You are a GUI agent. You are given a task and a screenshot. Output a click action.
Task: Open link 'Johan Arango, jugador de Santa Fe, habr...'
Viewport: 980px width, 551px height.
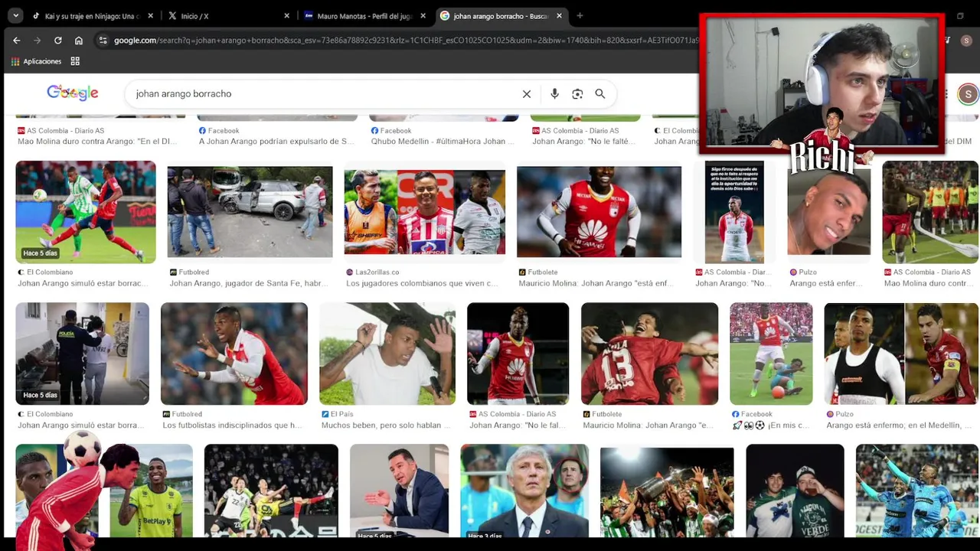click(x=249, y=283)
